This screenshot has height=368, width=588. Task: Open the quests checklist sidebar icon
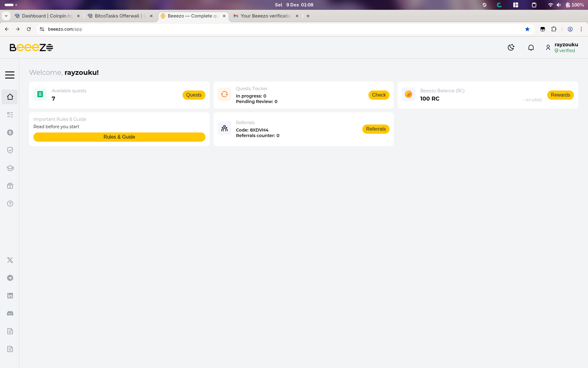click(10, 115)
